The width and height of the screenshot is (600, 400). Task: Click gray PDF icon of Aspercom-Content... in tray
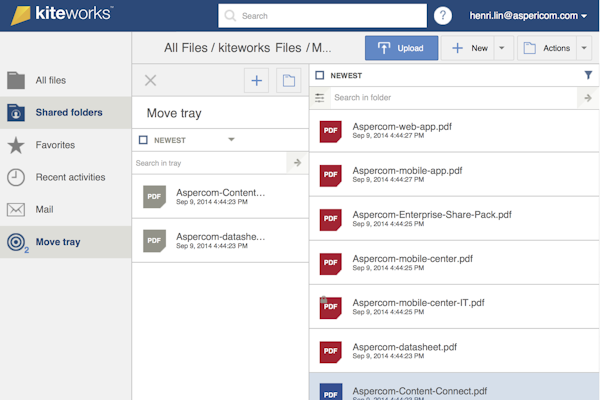154,197
